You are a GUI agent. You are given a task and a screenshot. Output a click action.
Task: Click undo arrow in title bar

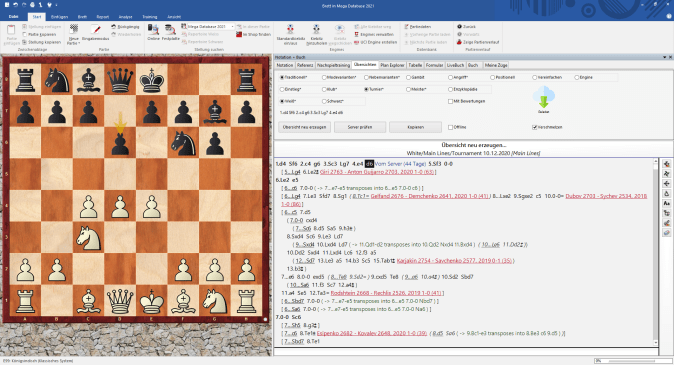click(15, 5)
